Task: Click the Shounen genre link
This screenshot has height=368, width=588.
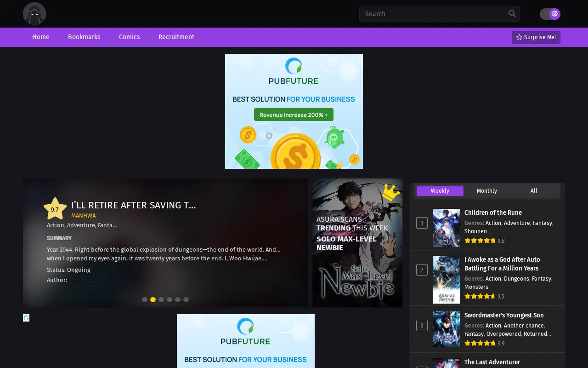Action: [x=475, y=231]
